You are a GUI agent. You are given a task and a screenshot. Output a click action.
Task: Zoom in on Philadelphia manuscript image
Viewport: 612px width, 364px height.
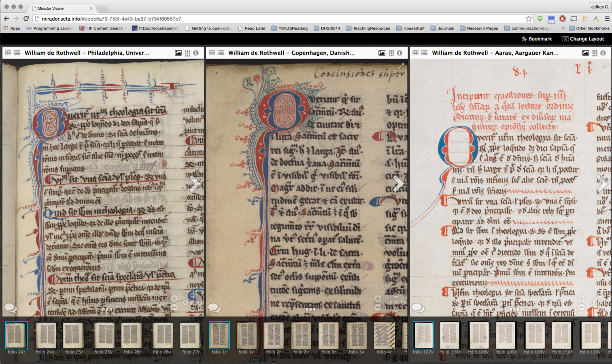click(174, 298)
